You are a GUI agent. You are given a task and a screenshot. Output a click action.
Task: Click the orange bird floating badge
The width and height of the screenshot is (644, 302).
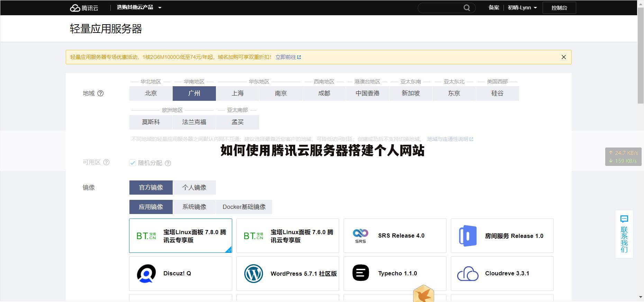424,294
